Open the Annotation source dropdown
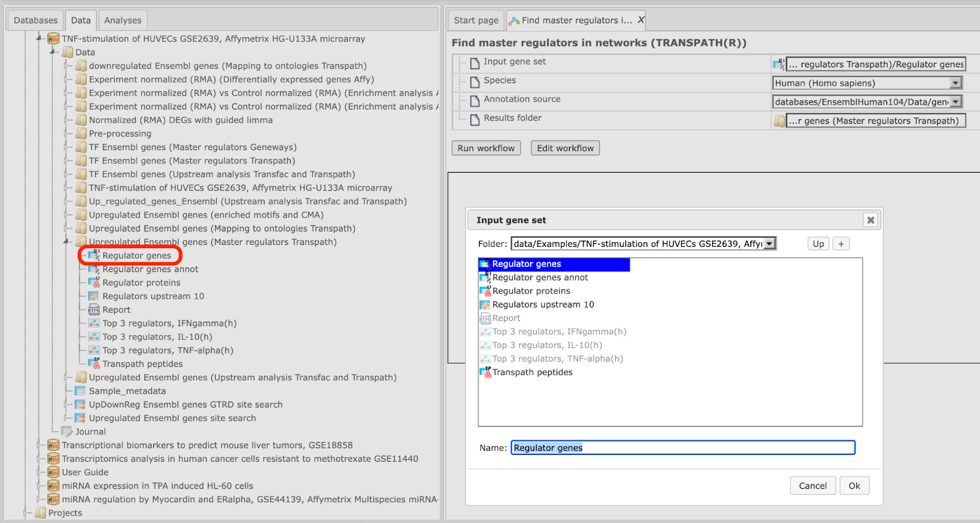This screenshot has width=980, height=523. pyautogui.click(x=956, y=102)
